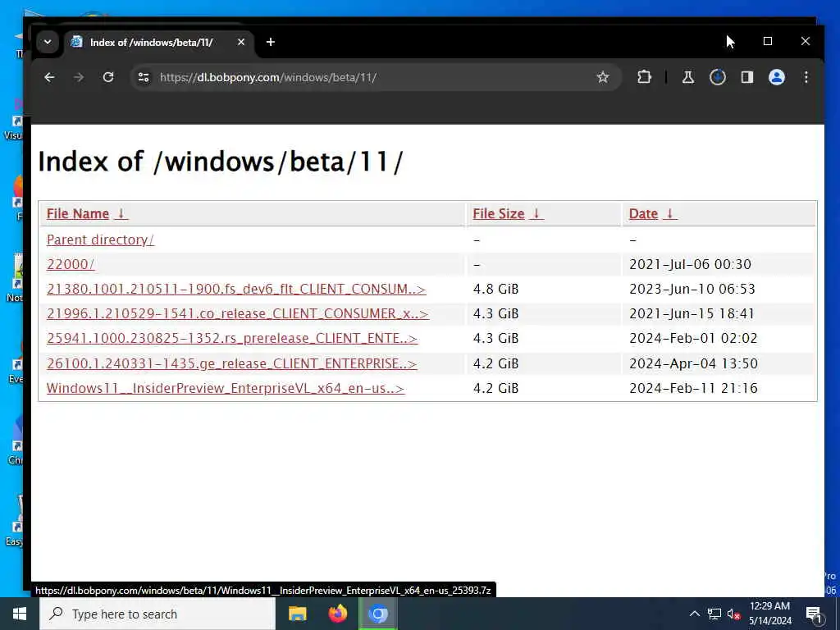Select the date 2024-Apr-04 13:50 cell
Image resolution: width=840 pixels, height=630 pixels.
[693, 363]
